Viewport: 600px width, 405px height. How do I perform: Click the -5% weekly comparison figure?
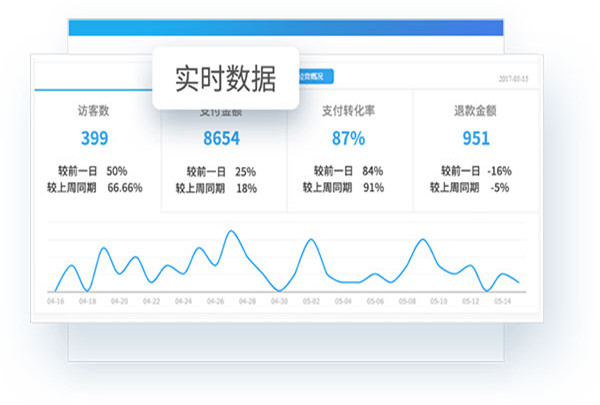pyautogui.click(x=500, y=188)
